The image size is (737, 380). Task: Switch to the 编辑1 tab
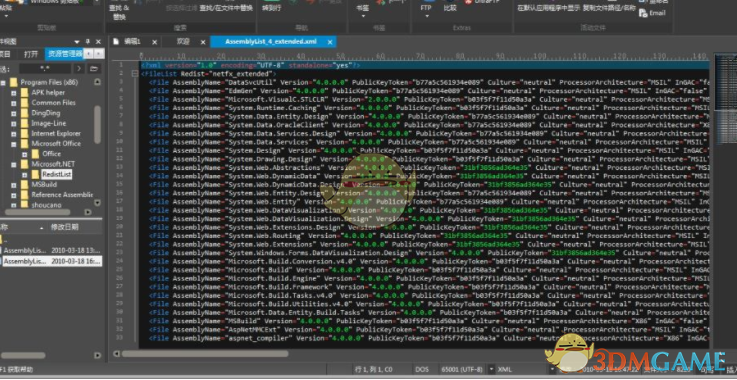click(x=132, y=42)
